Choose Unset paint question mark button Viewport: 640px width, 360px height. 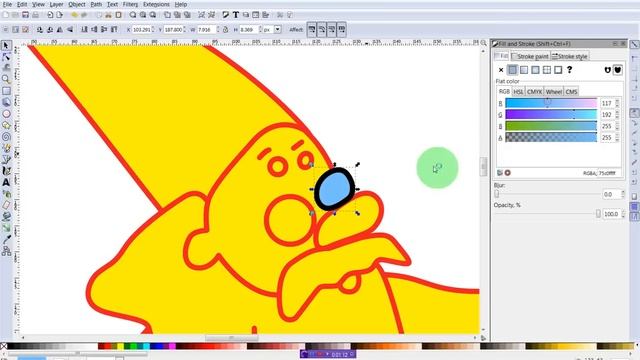pyautogui.click(x=569, y=70)
